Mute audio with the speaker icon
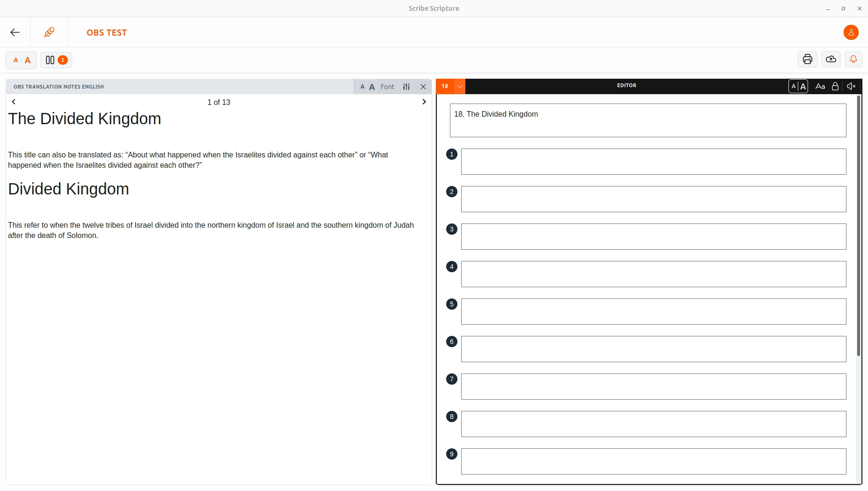This screenshot has width=868, height=491. click(851, 86)
